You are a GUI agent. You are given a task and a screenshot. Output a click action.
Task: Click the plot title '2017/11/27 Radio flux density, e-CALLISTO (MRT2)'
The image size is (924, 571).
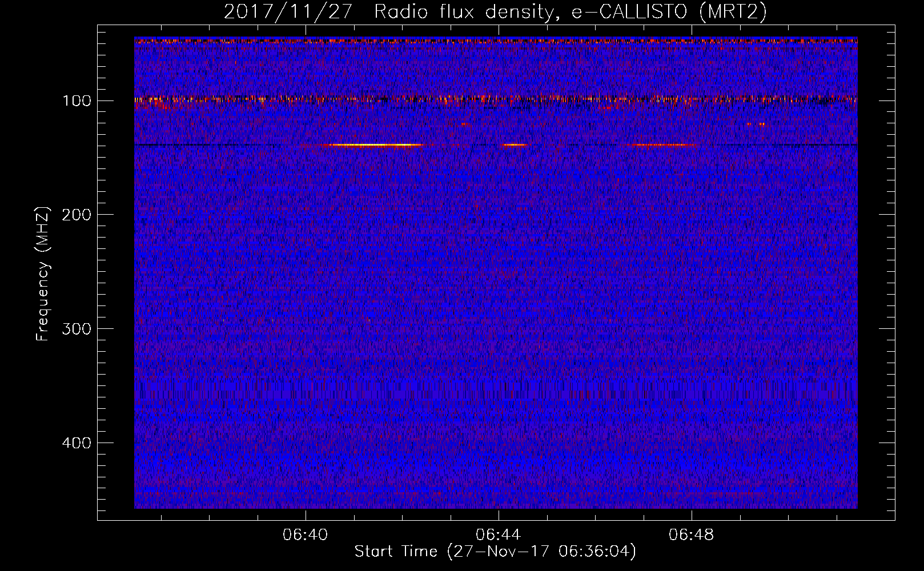click(495, 11)
